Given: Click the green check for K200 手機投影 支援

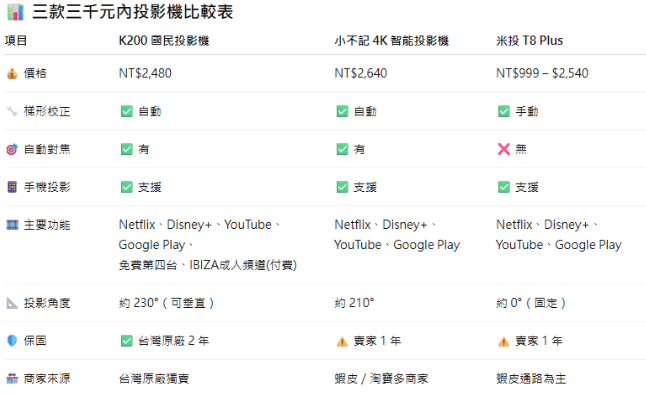Looking at the screenshot, I should (x=126, y=187).
